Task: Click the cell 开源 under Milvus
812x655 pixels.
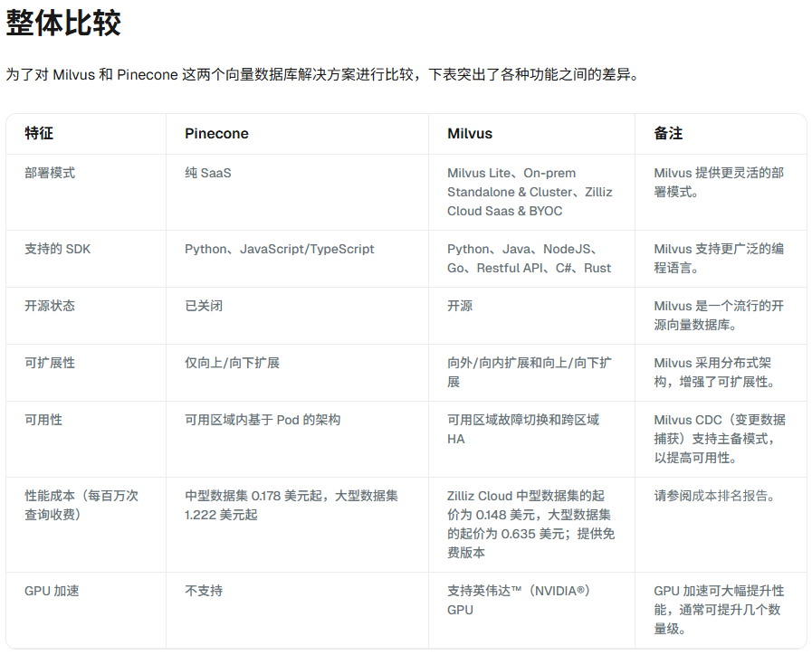Action: point(460,306)
